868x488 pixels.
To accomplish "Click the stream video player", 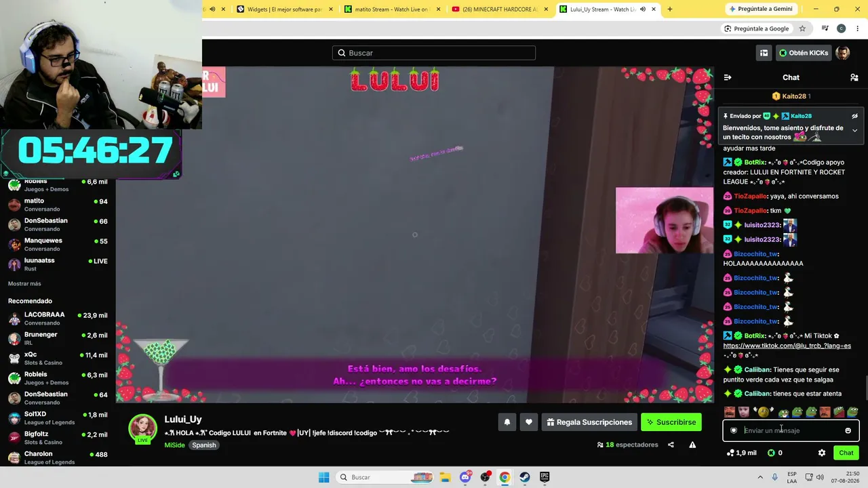I will tap(414, 235).
